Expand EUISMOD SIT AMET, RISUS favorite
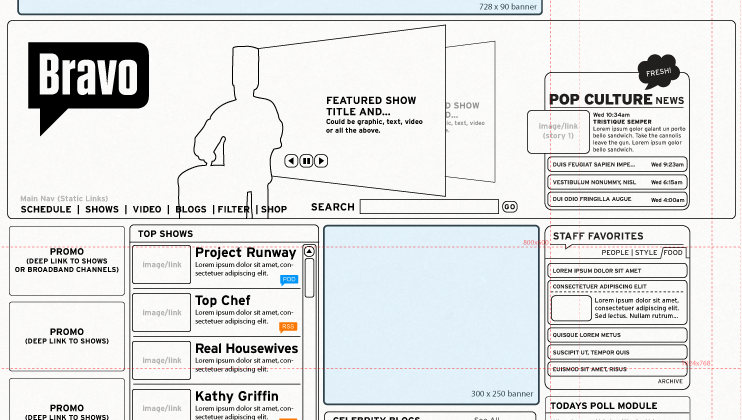This screenshot has height=420, width=742. [x=618, y=369]
